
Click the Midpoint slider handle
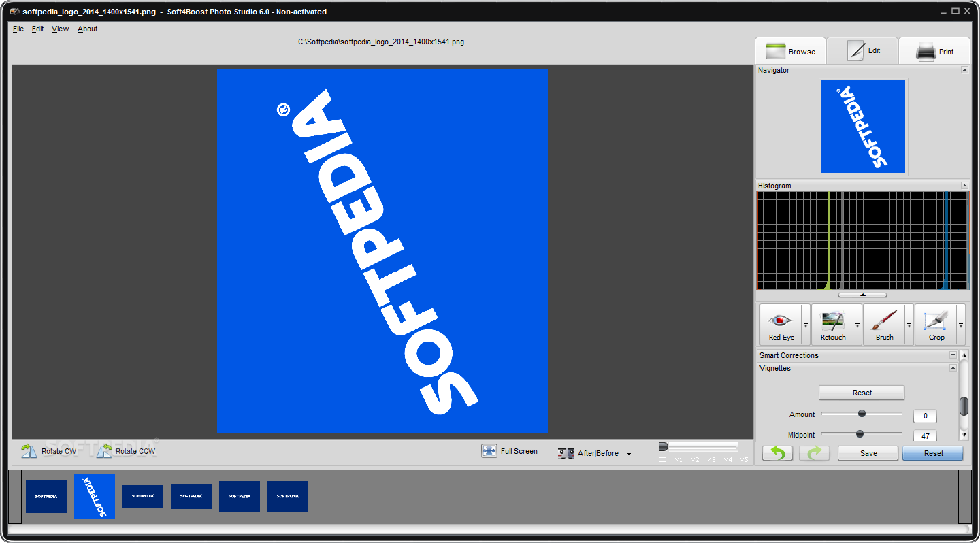click(x=860, y=433)
